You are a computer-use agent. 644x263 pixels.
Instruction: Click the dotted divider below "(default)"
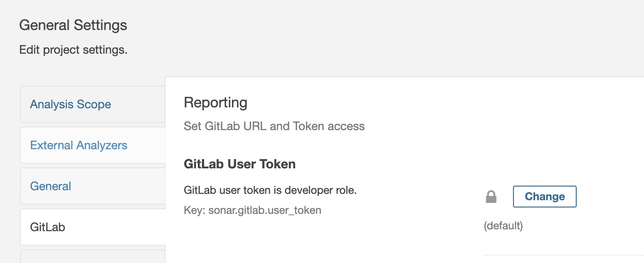point(564,255)
